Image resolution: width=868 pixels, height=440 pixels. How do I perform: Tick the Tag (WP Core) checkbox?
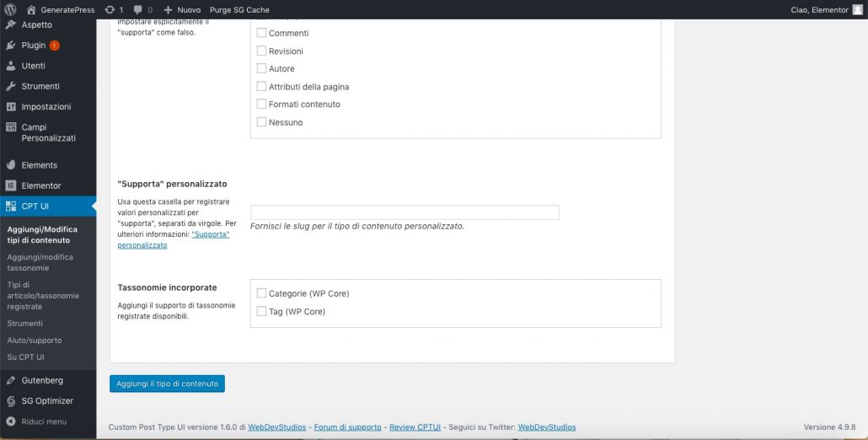tap(261, 311)
